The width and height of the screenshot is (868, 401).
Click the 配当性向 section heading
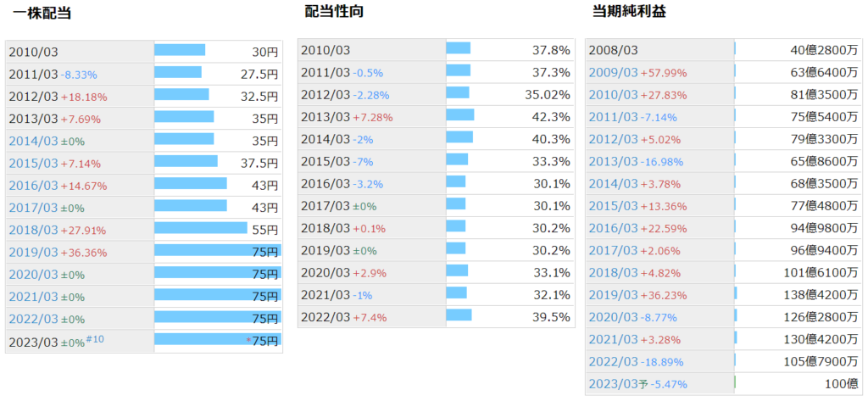pos(334,11)
